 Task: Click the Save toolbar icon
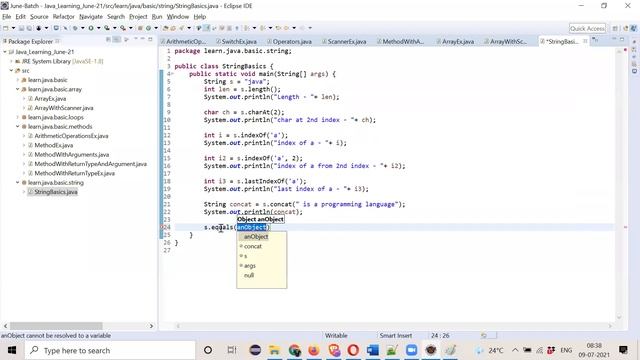(21, 28)
